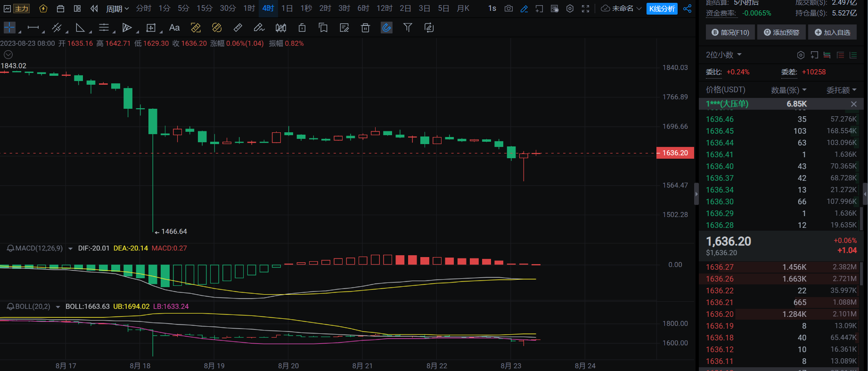The height and width of the screenshot is (371, 868).
Task: Open the 周期 period dropdown
Action: [117, 8]
